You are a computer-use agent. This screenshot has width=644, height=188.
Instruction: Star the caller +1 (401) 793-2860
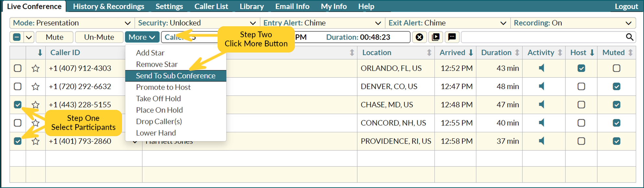click(x=35, y=141)
